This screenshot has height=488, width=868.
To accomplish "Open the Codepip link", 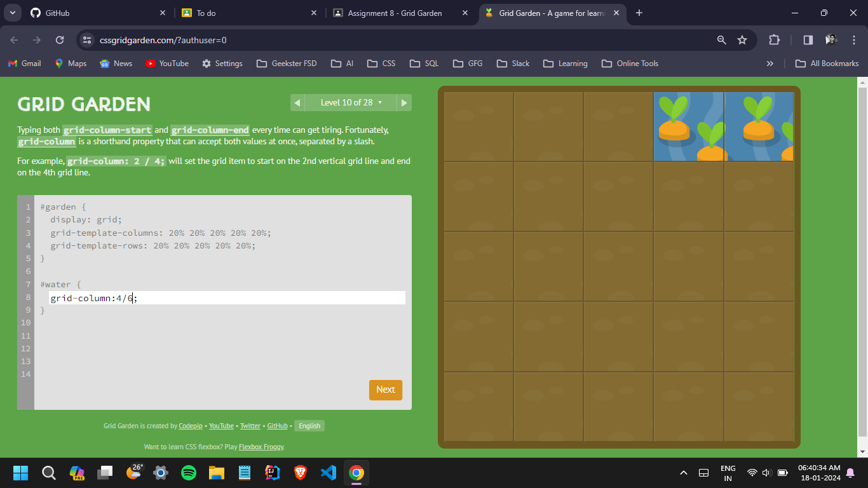I will (x=191, y=426).
